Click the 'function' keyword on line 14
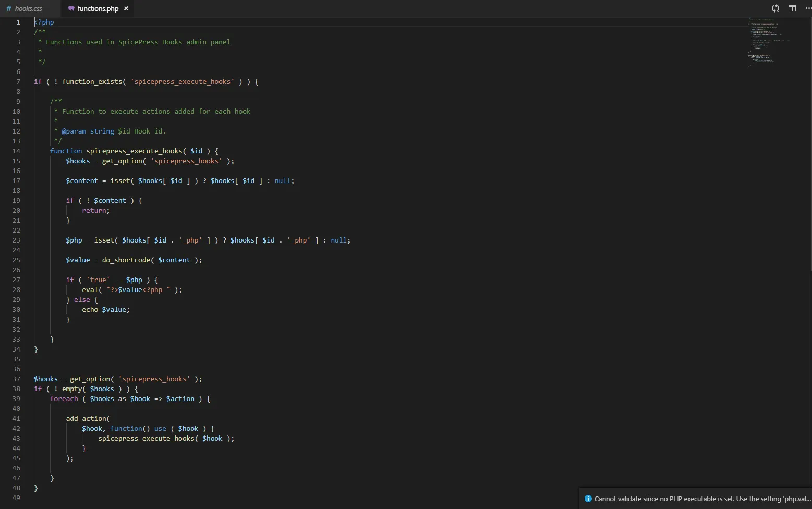 pyautogui.click(x=66, y=151)
